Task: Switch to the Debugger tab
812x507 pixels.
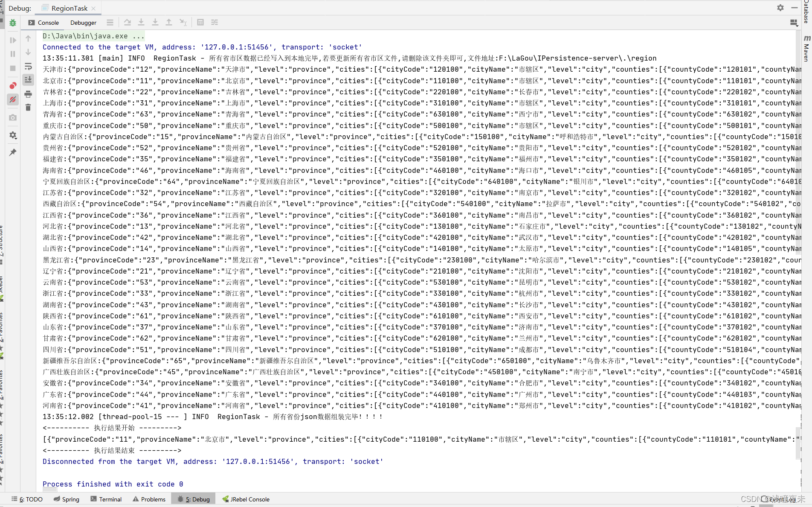Action: point(83,23)
